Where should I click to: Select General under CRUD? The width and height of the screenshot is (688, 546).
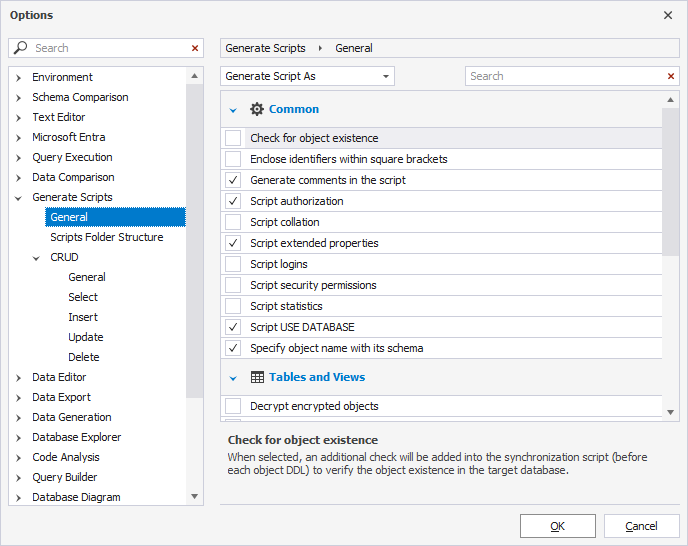click(x=87, y=277)
